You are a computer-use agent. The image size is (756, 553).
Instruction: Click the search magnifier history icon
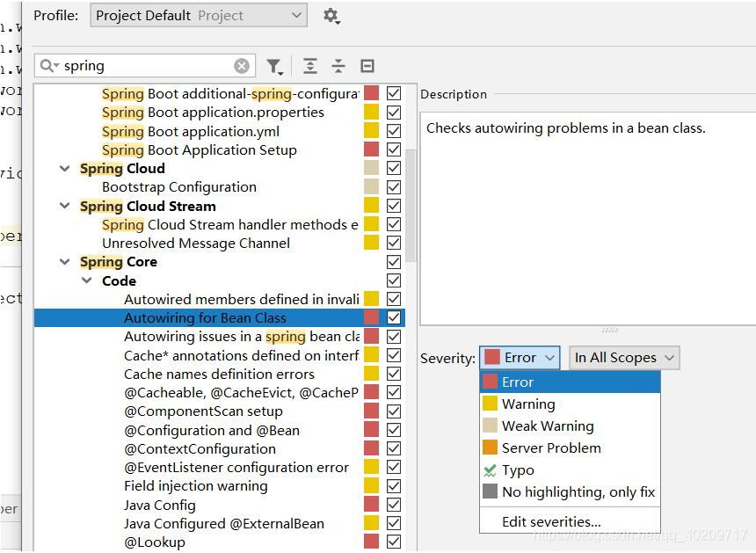click(49, 67)
